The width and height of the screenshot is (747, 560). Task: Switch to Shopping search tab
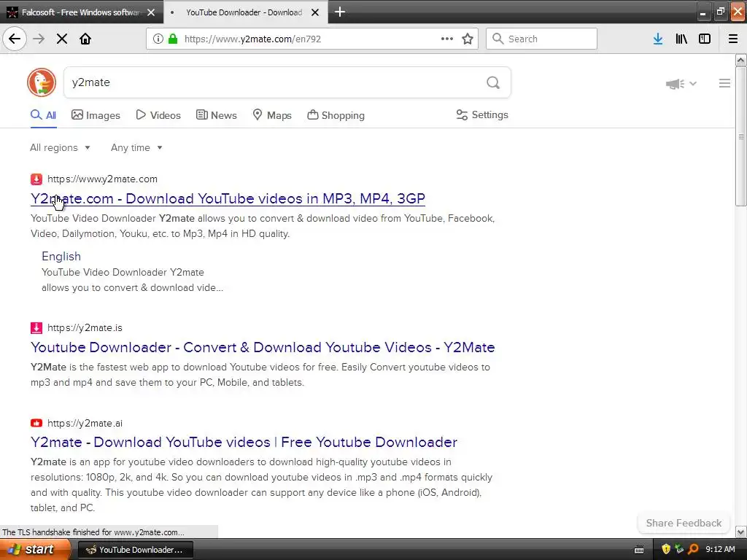(x=336, y=115)
